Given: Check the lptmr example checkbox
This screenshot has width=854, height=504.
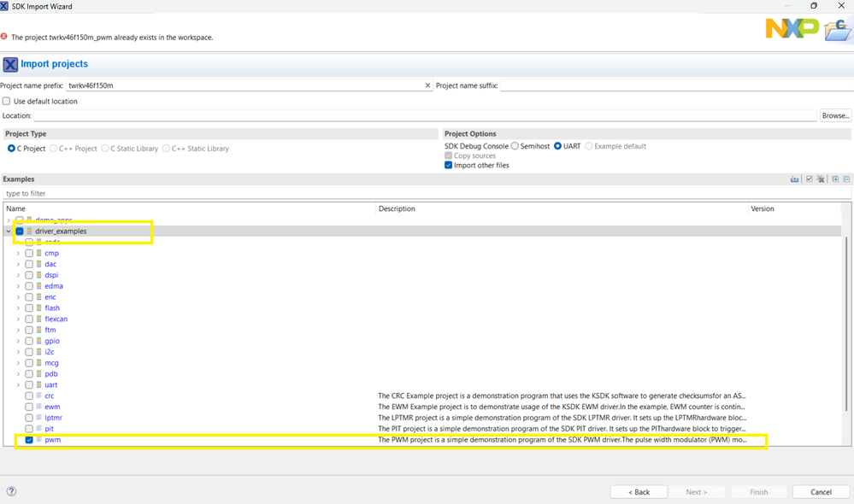Looking at the screenshot, I should (29, 418).
